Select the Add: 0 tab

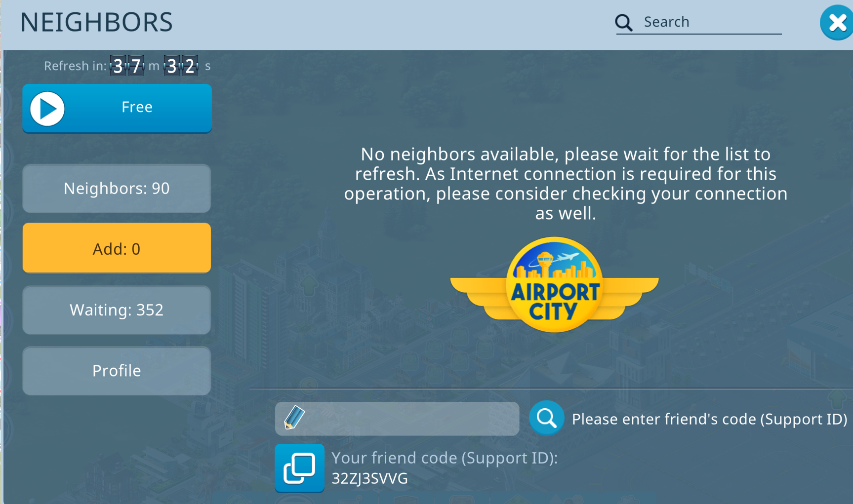coord(117,248)
